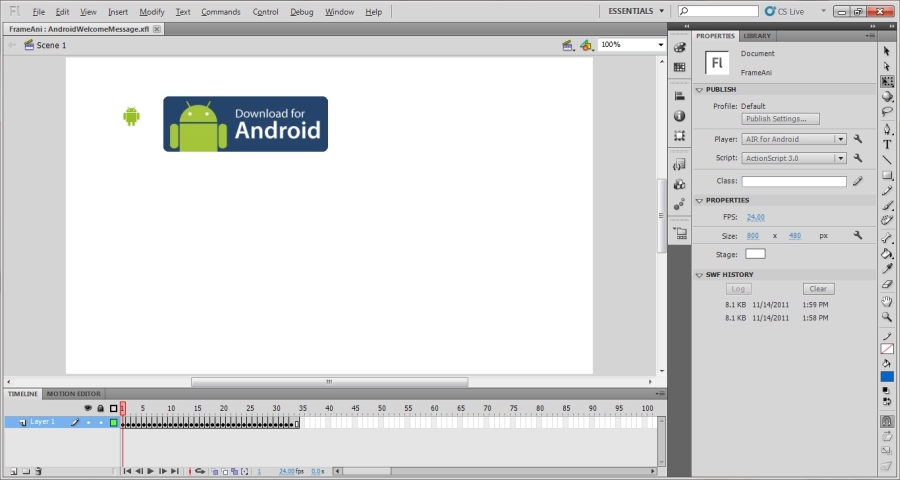The height and width of the screenshot is (480, 900).
Task: Toggle Layer 1 green outline square
Action: (x=114, y=423)
